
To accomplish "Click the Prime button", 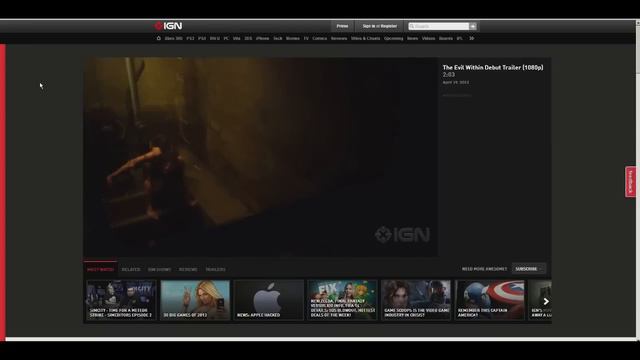I will [342, 26].
